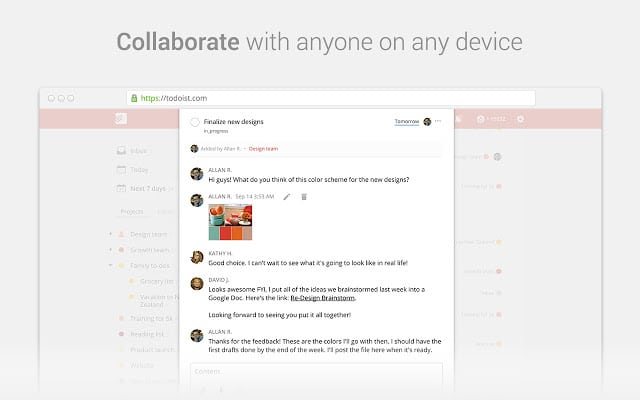Open the task's three-dot more menu

click(x=438, y=121)
